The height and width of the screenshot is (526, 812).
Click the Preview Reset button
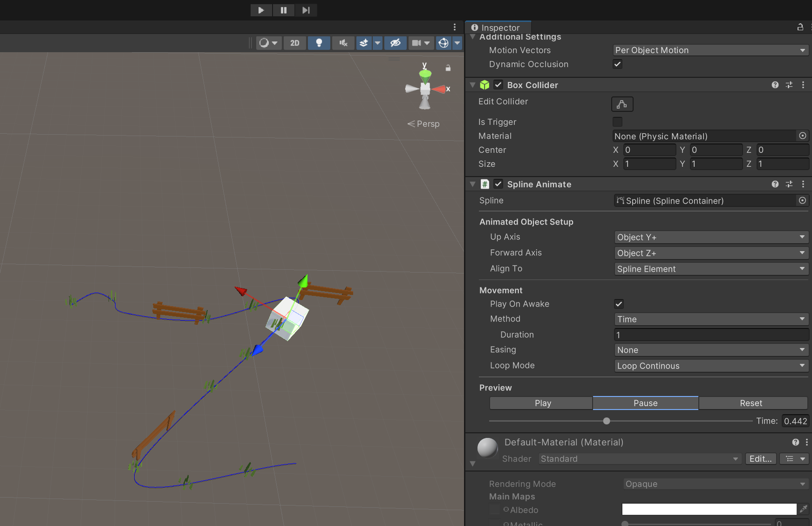click(x=753, y=403)
